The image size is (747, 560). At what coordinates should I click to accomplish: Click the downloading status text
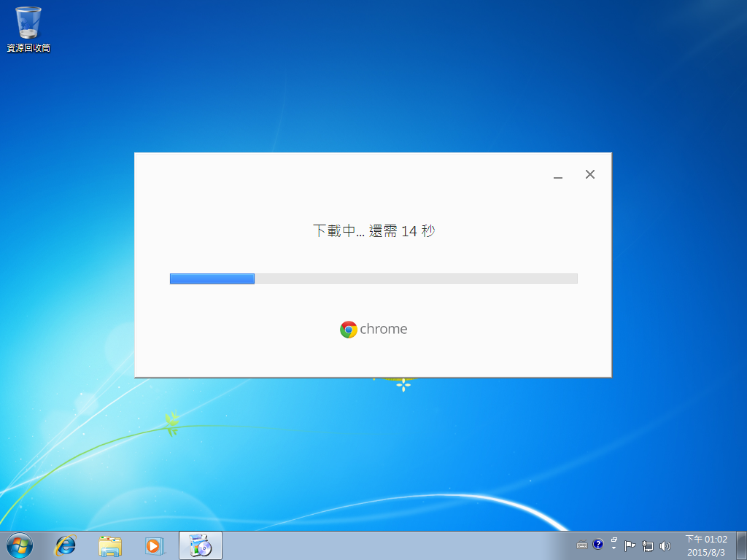point(373,231)
